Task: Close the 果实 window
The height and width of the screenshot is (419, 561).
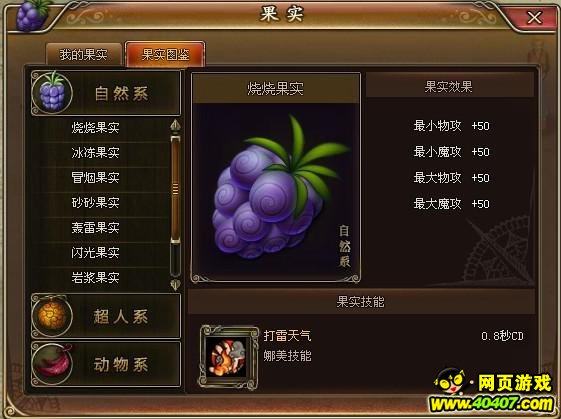Action: point(535,17)
